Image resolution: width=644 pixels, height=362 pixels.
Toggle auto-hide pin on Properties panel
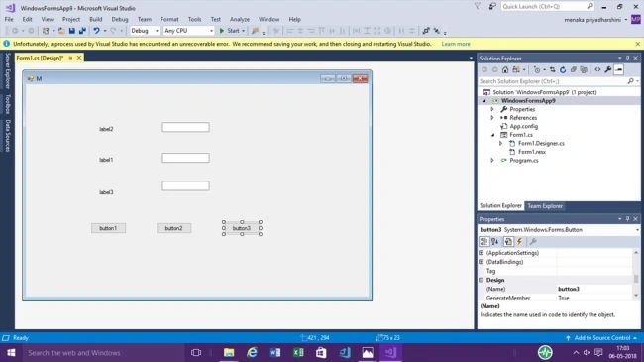tap(627, 219)
